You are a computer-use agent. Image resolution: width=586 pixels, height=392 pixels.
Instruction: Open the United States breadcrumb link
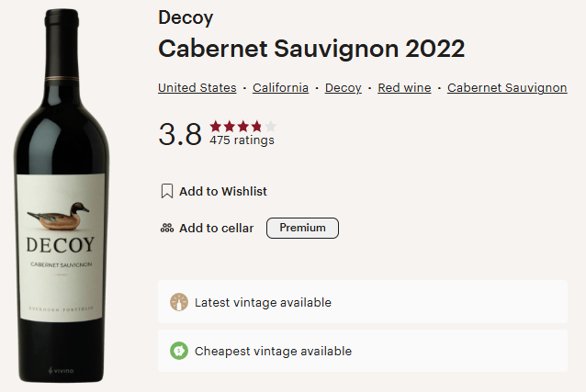(197, 88)
